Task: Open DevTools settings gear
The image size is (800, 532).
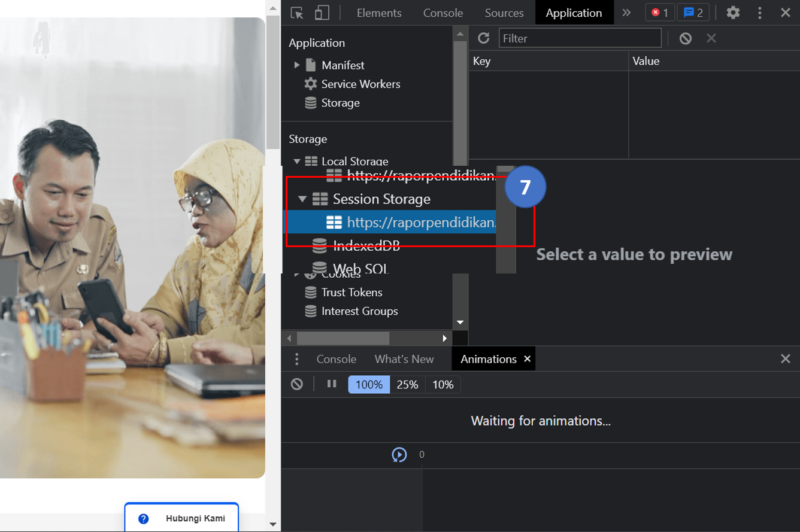Action: click(x=733, y=13)
